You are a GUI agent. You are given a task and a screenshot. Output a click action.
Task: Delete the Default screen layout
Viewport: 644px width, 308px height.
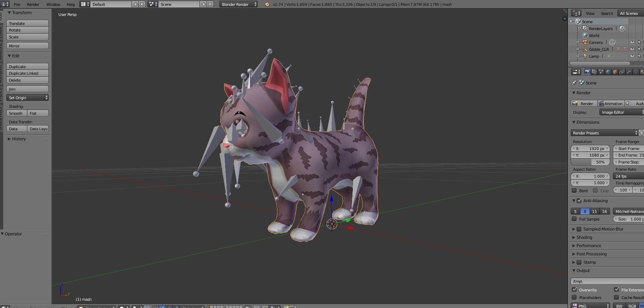pos(142,4)
